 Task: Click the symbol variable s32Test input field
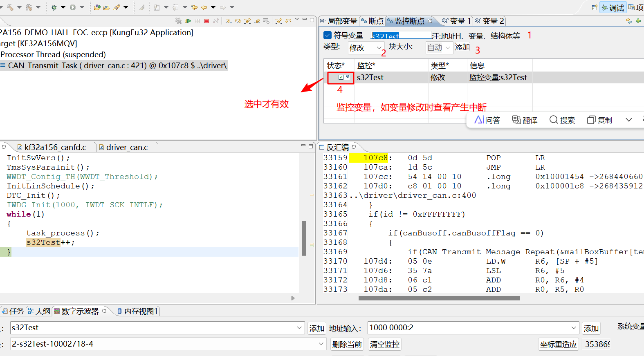tap(401, 36)
